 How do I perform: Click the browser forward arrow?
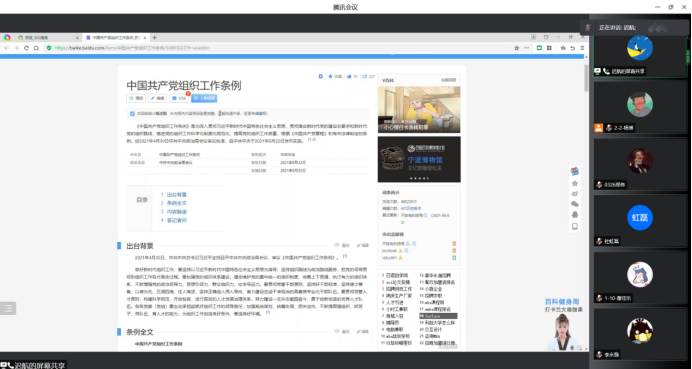coord(16,48)
